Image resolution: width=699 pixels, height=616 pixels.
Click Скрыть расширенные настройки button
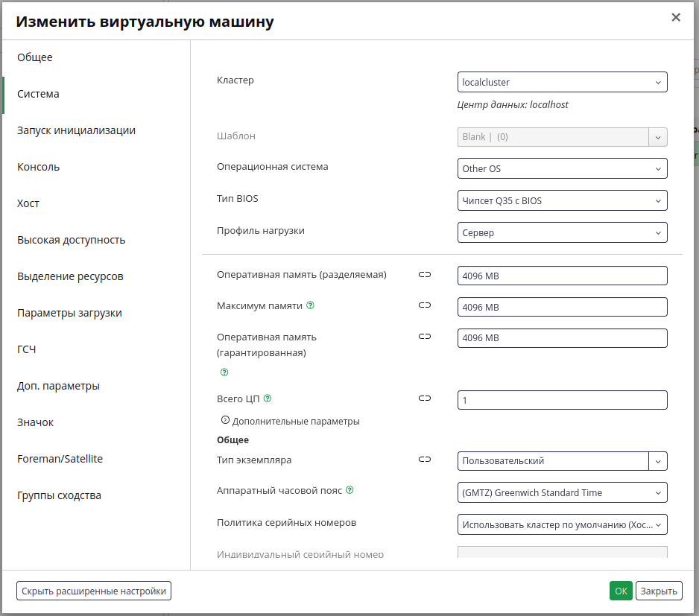tap(94, 591)
